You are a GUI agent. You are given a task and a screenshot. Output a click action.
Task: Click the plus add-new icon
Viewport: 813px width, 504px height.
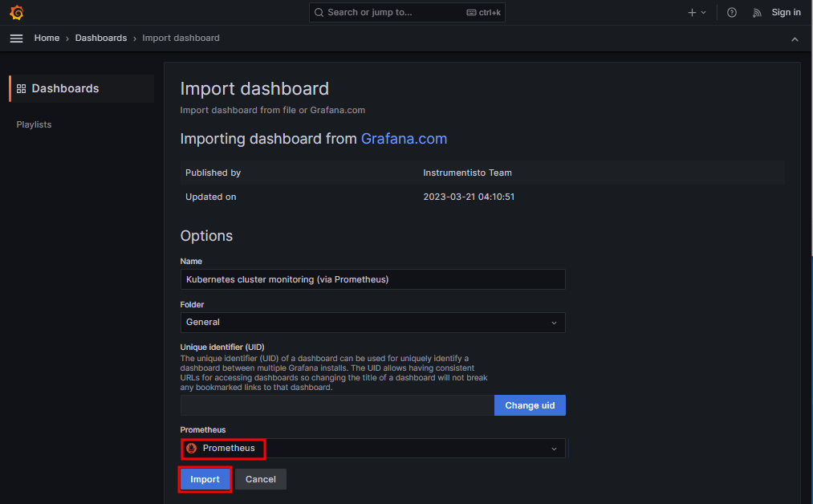tap(692, 13)
